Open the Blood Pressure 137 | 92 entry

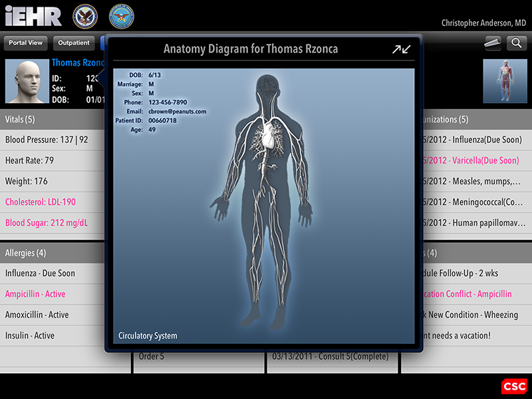47,140
